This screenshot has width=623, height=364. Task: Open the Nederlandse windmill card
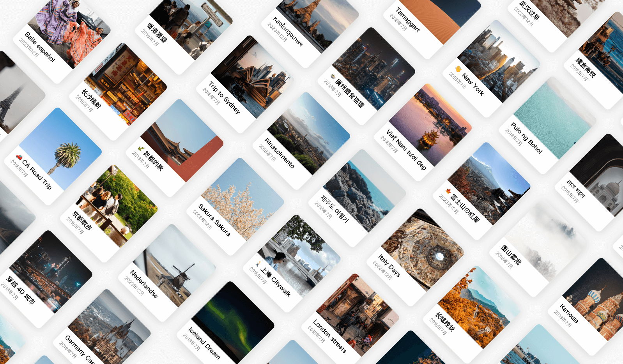(167, 273)
